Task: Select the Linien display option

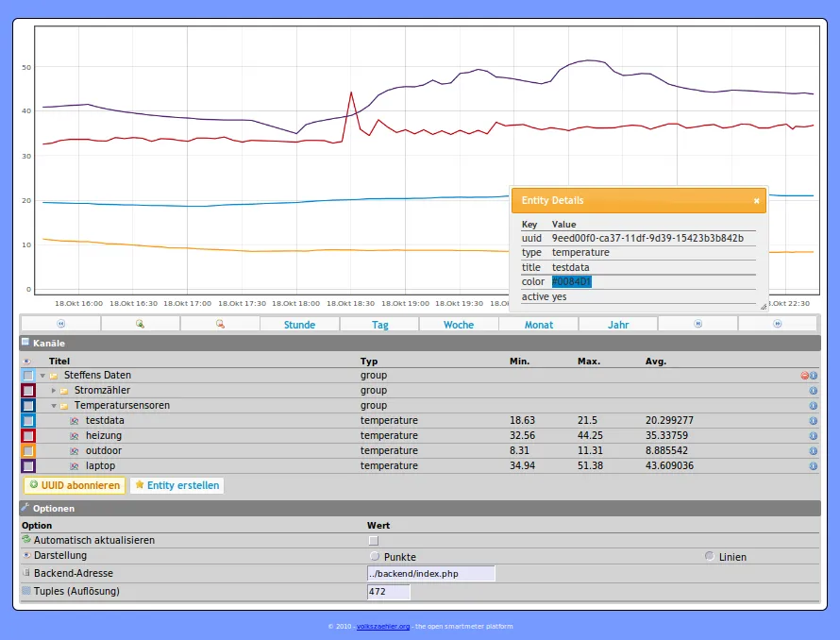Action: coord(708,557)
